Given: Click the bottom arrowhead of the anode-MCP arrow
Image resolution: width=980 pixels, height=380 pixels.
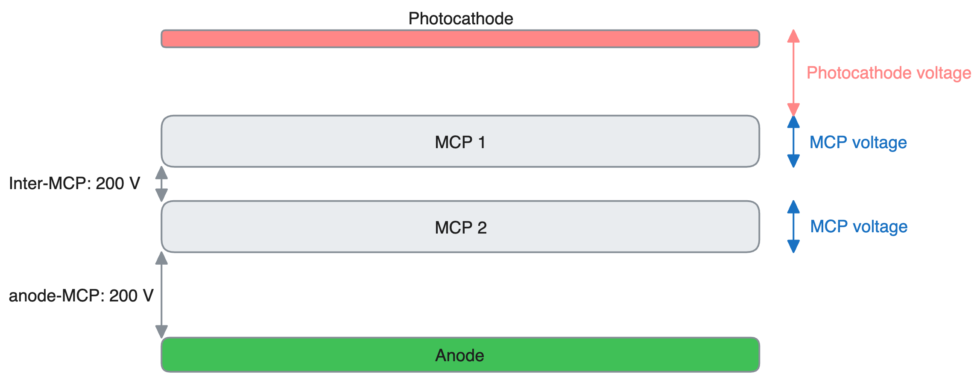Looking at the screenshot, I should pyautogui.click(x=161, y=331).
